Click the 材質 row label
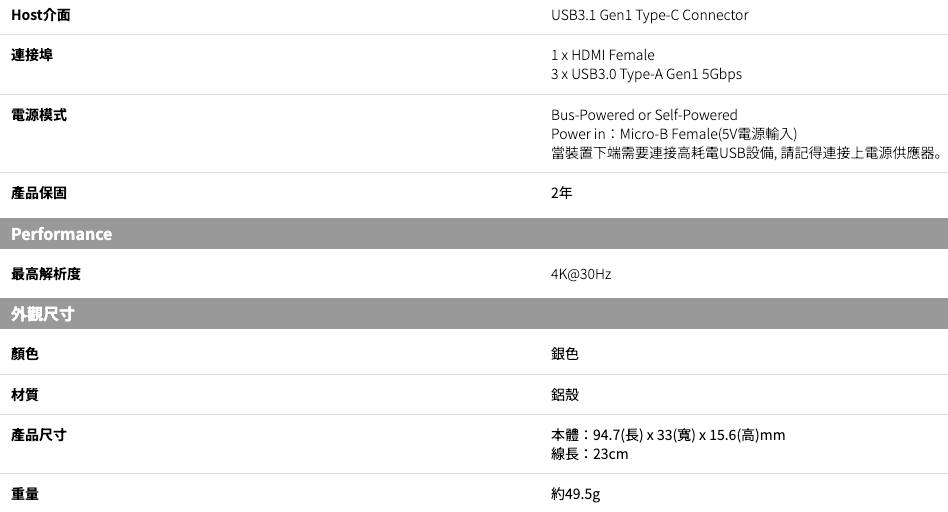The image size is (948, 512). point(25,394)
